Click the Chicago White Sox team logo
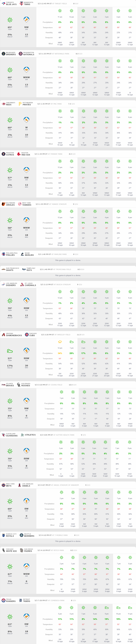136x644 pixels. tap(4, 550)
